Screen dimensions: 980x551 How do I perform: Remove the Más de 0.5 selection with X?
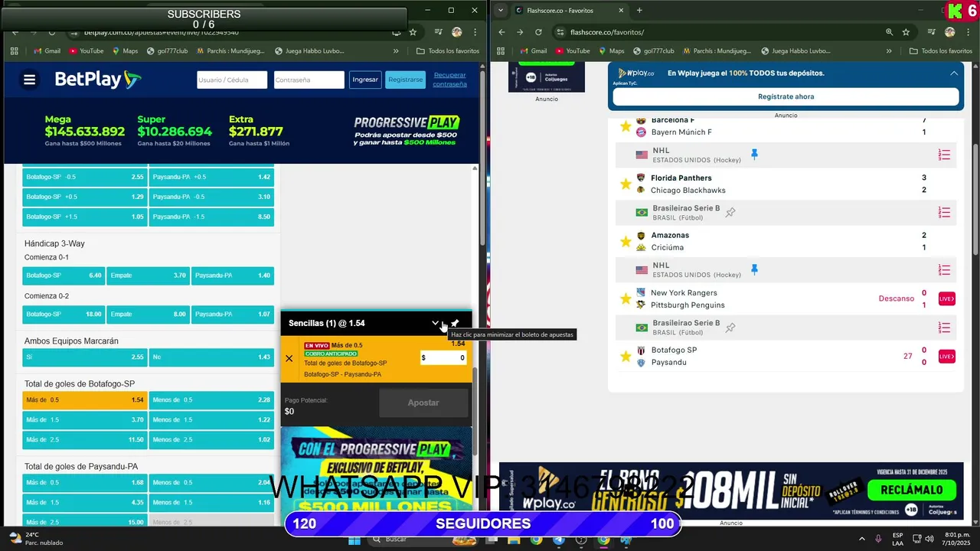tap(289, 358)
